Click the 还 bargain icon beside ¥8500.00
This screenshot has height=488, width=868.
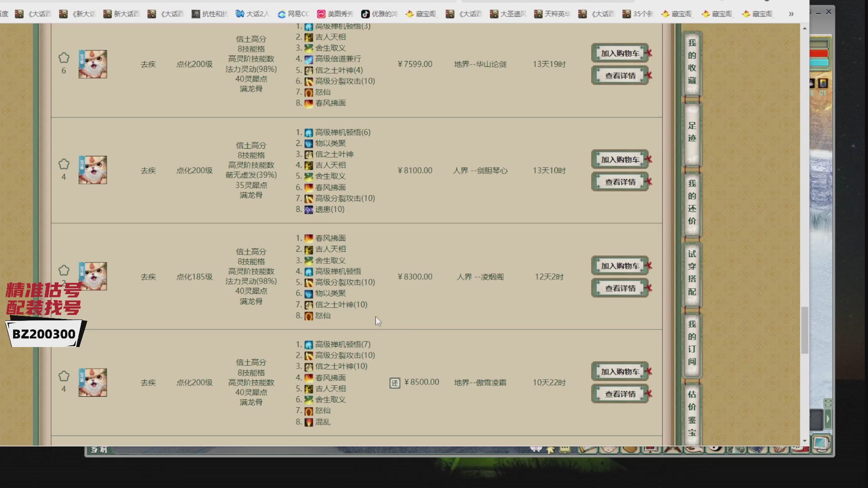click(395, 383)
